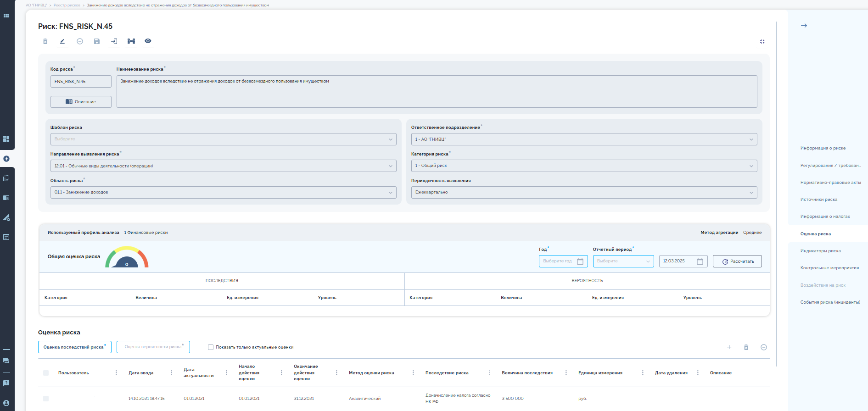The image size is (868, 411).
Task: Click the Код риска input field
Action: click(x=81, y=82)
